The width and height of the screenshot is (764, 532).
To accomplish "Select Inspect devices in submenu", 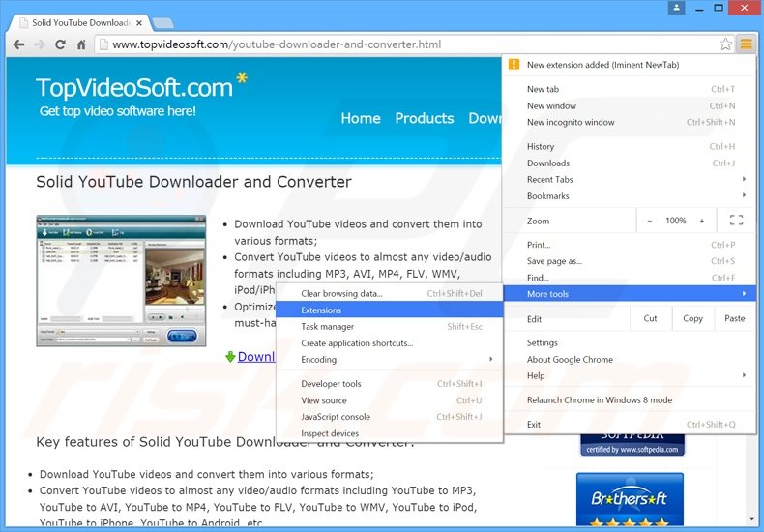I will (x=390, y=433).
